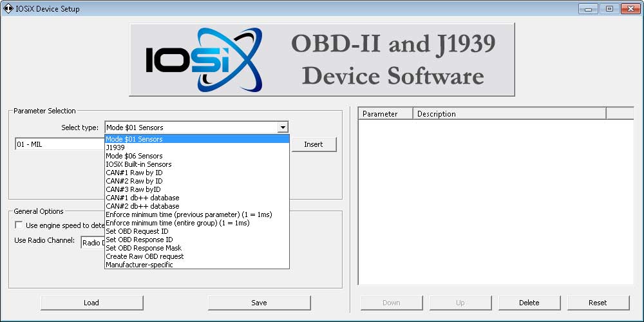Close the IOSiX Device Setup window
This screenshot has height=322, width=644.
[x=631, y=8]
